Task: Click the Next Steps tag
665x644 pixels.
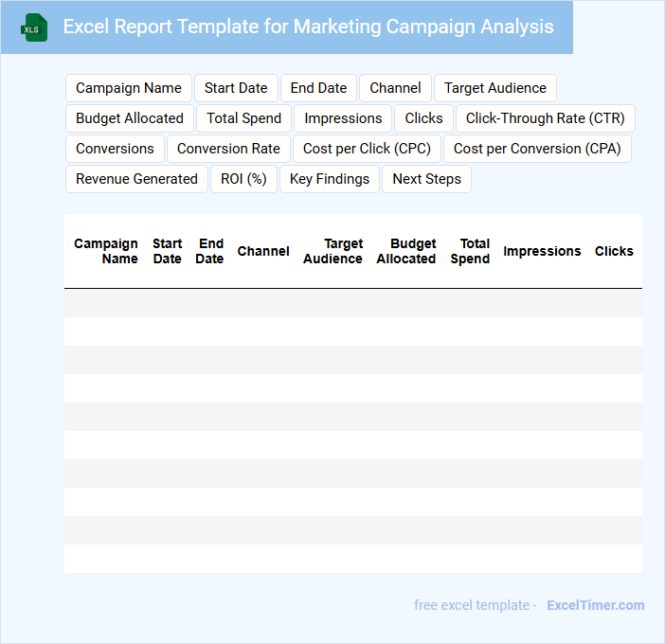Action: 426,179
